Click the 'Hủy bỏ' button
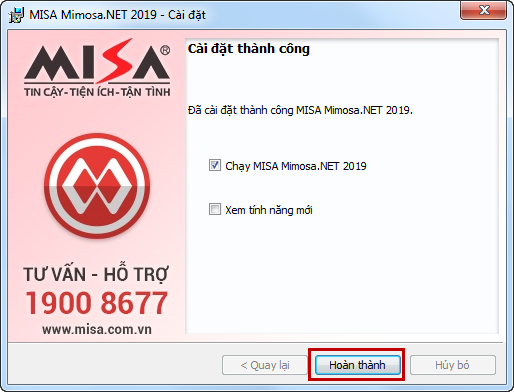This screenshot has height=392, width=514. click(452, 365)
